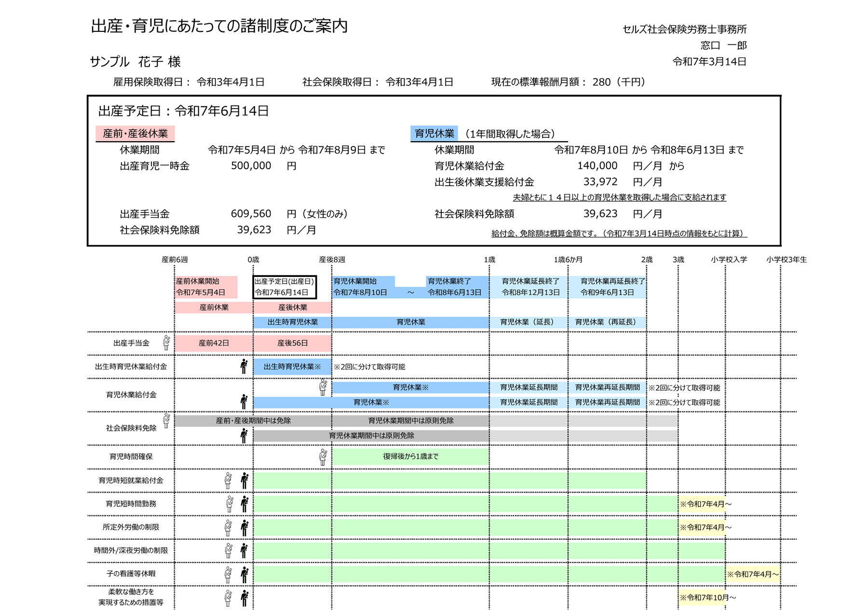Click the mother icon in the 社会保険料免除 row
868x616 pixels.
(166, 421)
